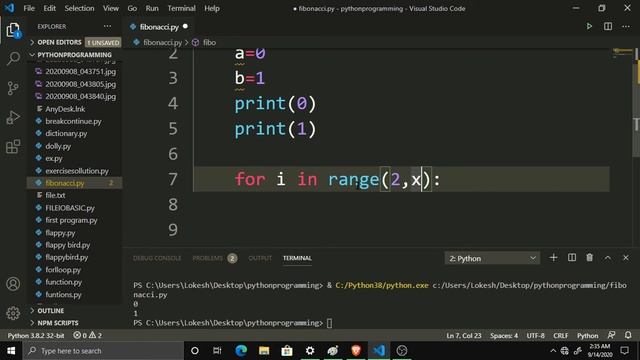
Task: Open Cortana circle in taskbar
Action: coord(195,351)
